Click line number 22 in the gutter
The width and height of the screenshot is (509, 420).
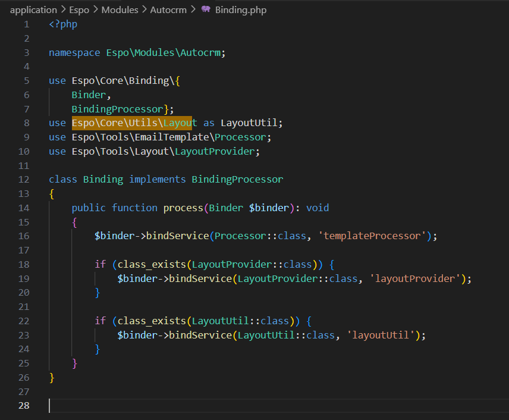pos(24,321)
